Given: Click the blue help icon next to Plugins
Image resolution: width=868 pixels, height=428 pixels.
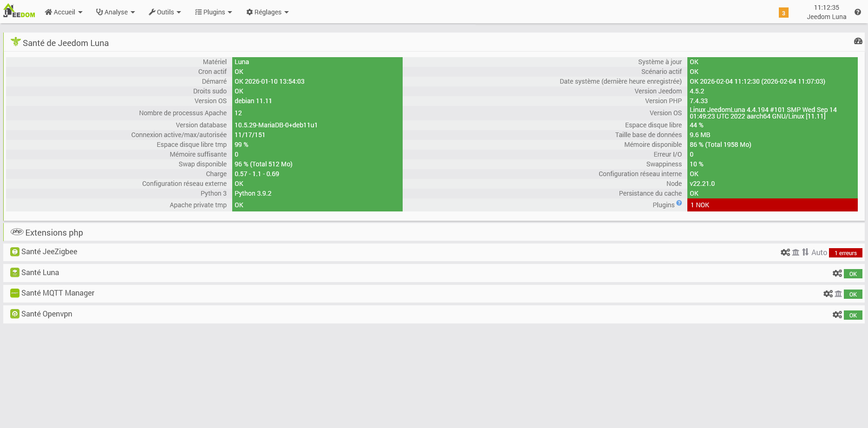Looking at the screenshot, I should pos(679,203).
